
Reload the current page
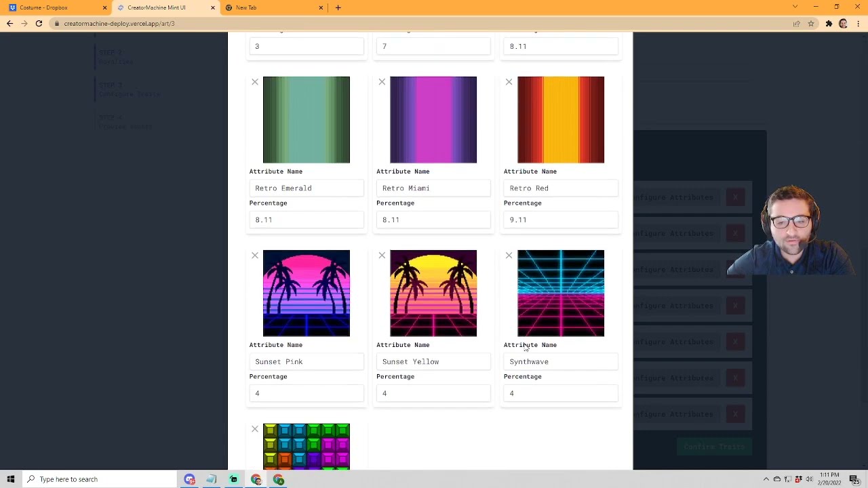click(39, 24)
